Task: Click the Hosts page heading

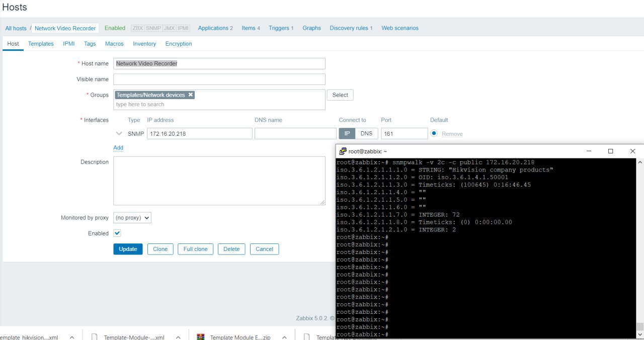Action: click(15, 8)
